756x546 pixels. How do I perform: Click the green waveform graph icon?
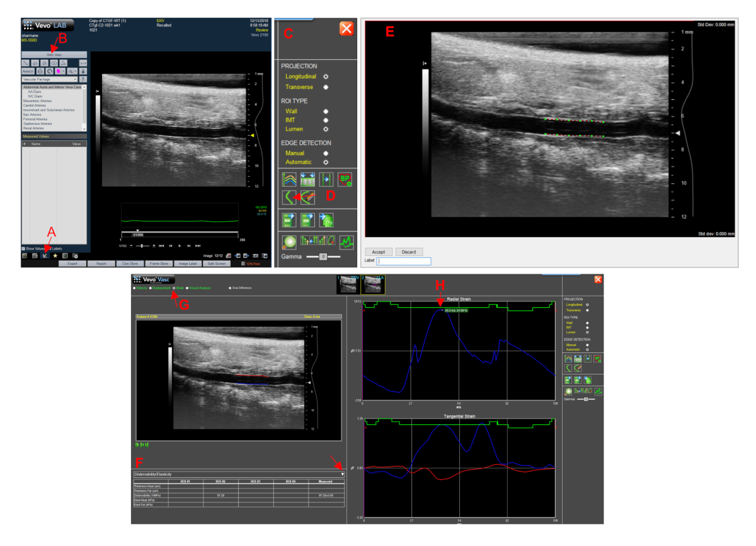345,240
